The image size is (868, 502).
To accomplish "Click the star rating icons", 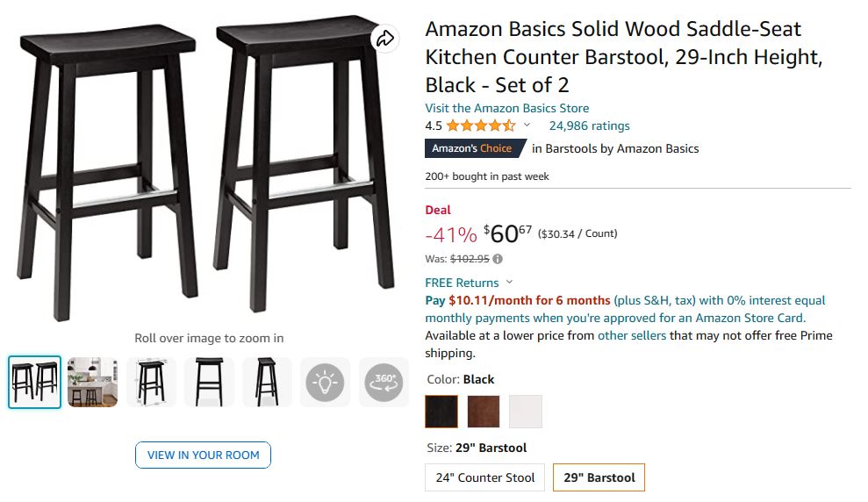I will tap(480, 125).
